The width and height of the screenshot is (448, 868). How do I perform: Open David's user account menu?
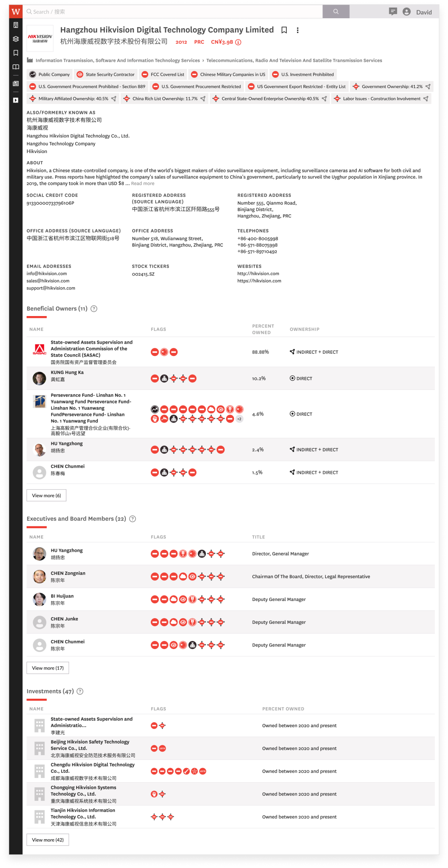tap(417, 12)
